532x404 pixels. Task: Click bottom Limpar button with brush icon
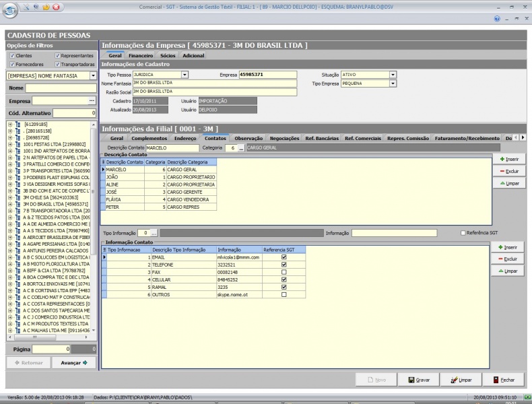pyautogui.click(x=462, y=380)
